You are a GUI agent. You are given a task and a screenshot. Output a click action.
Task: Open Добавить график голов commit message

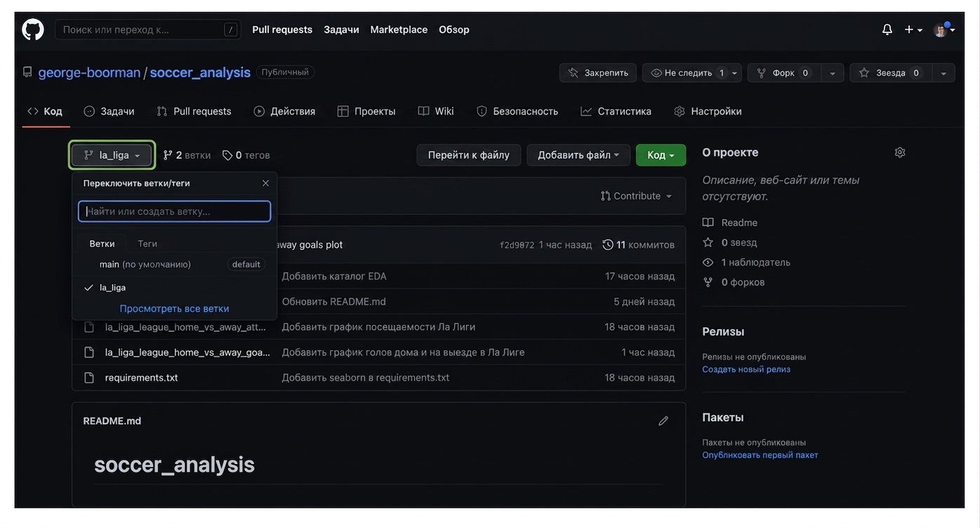point(403,352)
